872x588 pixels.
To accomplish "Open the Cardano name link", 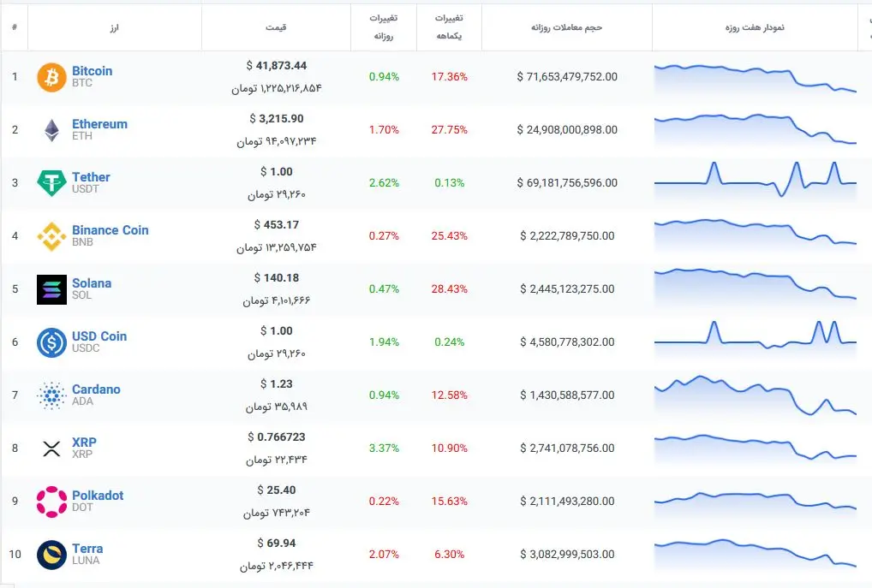I will pyautogui.click(x=96, y=389).
